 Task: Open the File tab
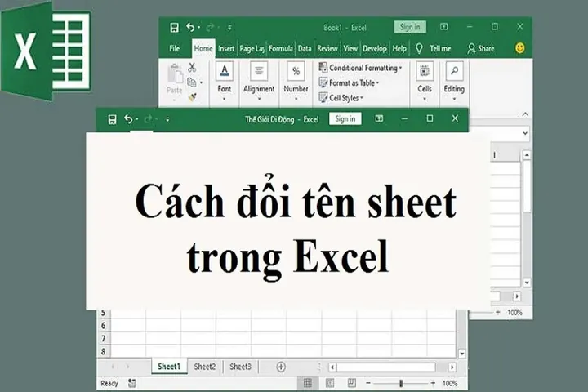tap(175, 48)
